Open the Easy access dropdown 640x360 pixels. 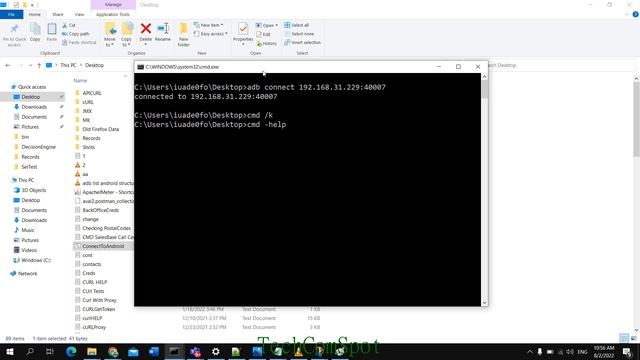[211, 34]
